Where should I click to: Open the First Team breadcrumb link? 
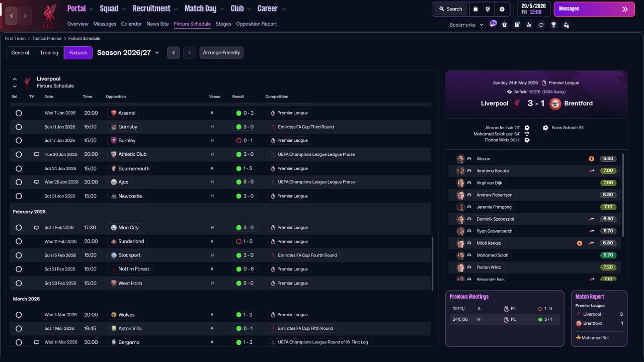tap(15, 38)
